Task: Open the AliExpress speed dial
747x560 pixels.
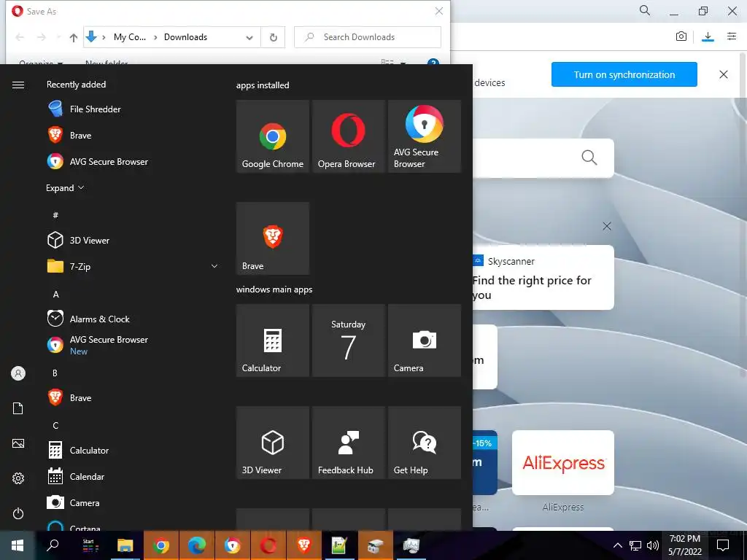Action: [562, 462]
